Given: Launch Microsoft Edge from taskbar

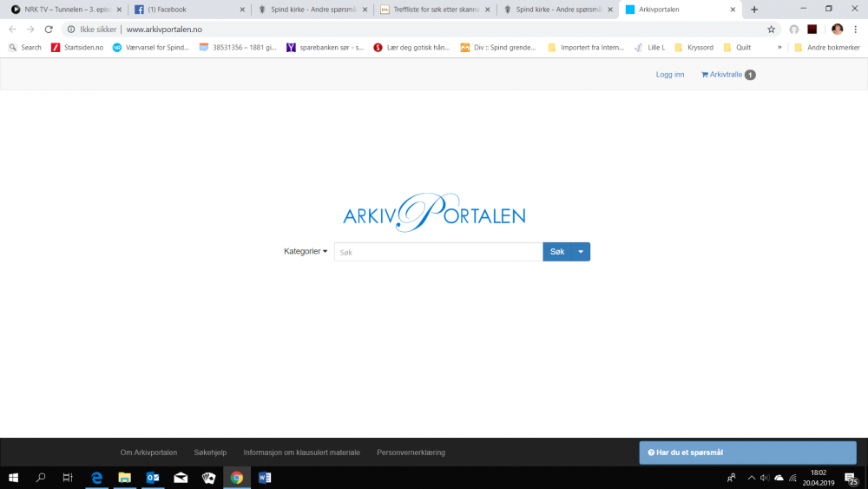Looking at the screenshot, I should [x=97, y=478].
